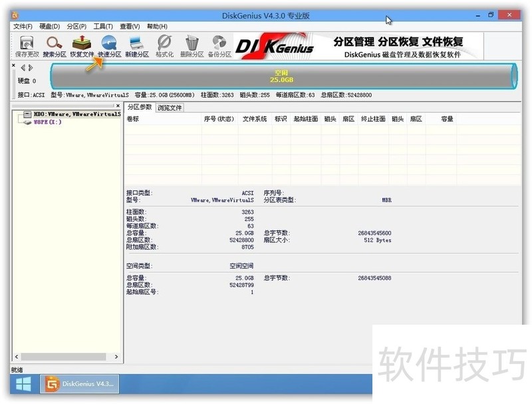Select the W8PE (X:) tree item
Screen dimensions: 532x404
[x=47, y=122]
